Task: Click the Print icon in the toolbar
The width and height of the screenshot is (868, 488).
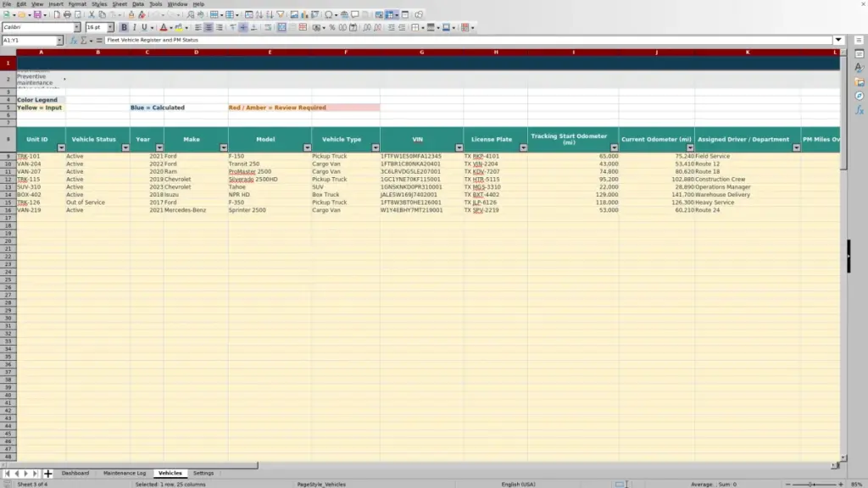Action: pyautogui.click(x=67, y=14)
